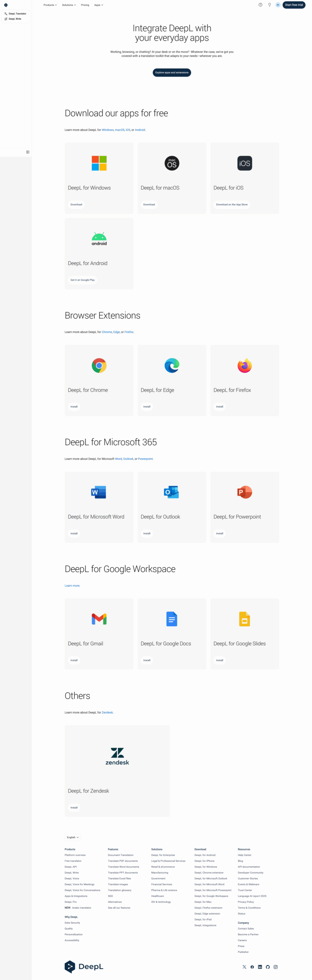This screenshot has width=312, height=980.
Task: Download DeepL for Windows
Action: pos(76,204)
